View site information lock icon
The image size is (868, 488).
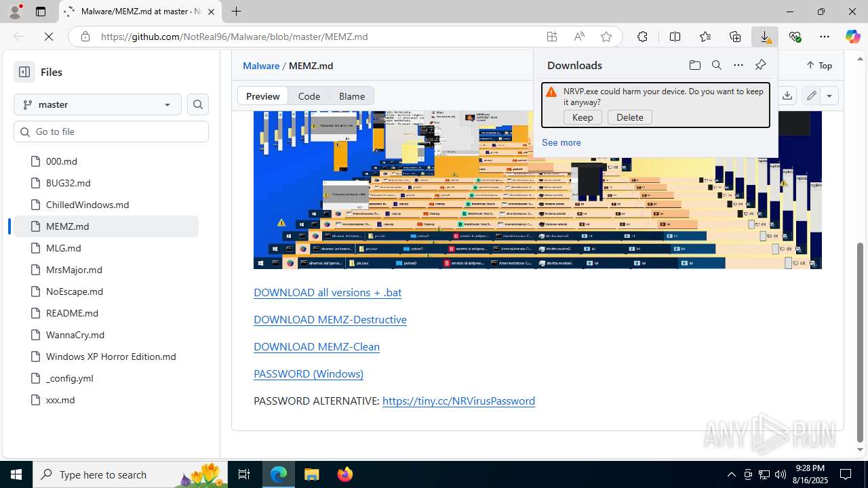[85, 37]
